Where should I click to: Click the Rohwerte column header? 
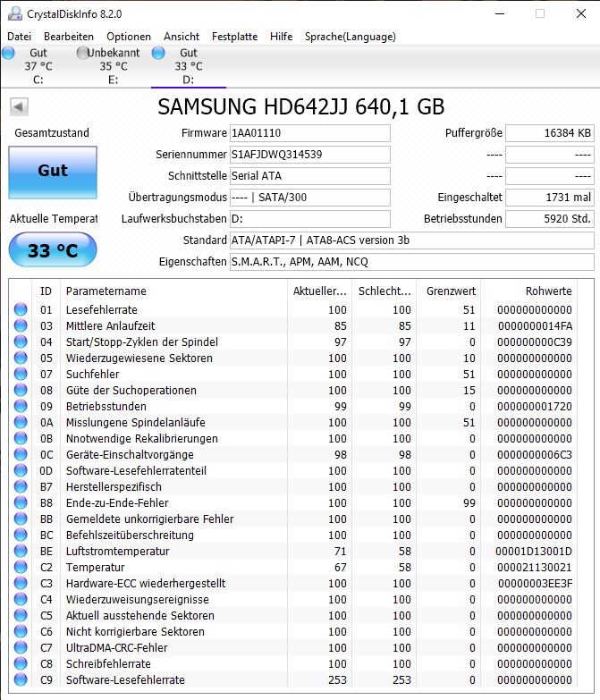(528, 291)
